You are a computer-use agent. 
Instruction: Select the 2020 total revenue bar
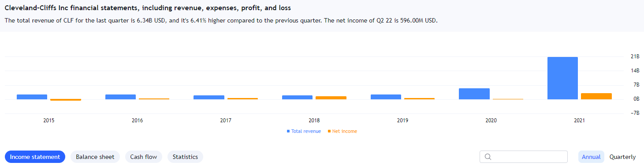tap(474, 94)
